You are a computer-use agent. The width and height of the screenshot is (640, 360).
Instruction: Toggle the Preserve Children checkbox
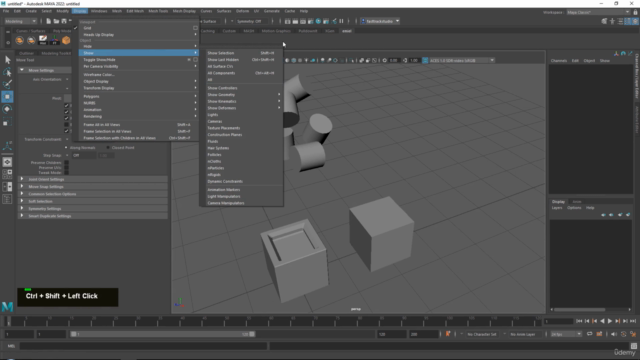[x=67, y=162]
